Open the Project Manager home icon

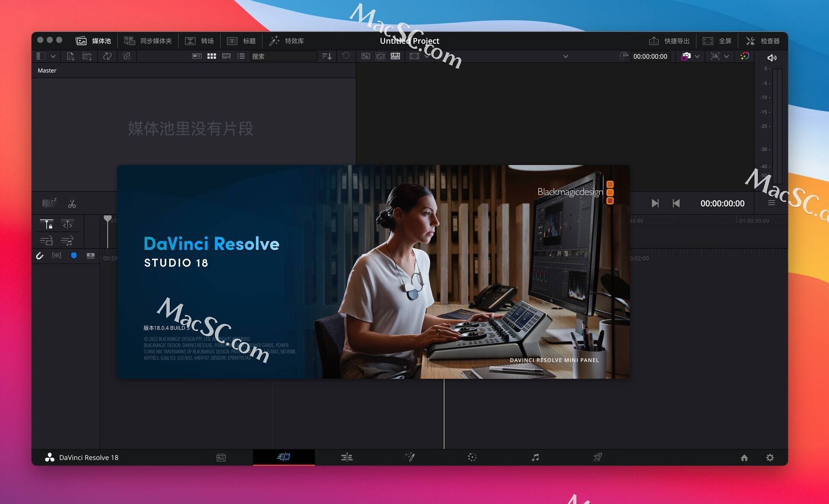(x=744, y=458)
